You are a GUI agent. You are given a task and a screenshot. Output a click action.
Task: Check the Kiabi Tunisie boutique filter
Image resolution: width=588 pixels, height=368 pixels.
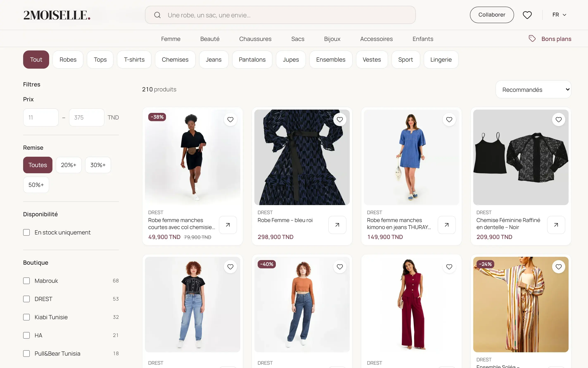[26, 317]
